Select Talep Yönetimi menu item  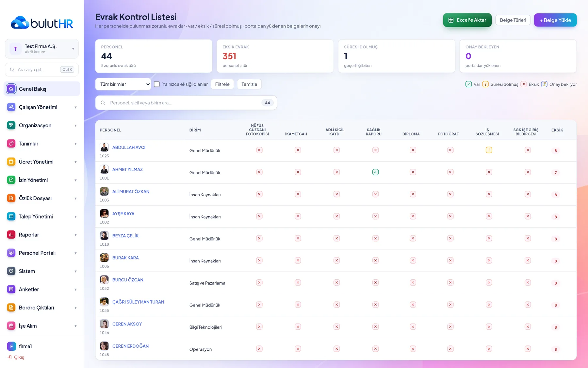click(42, 217)
